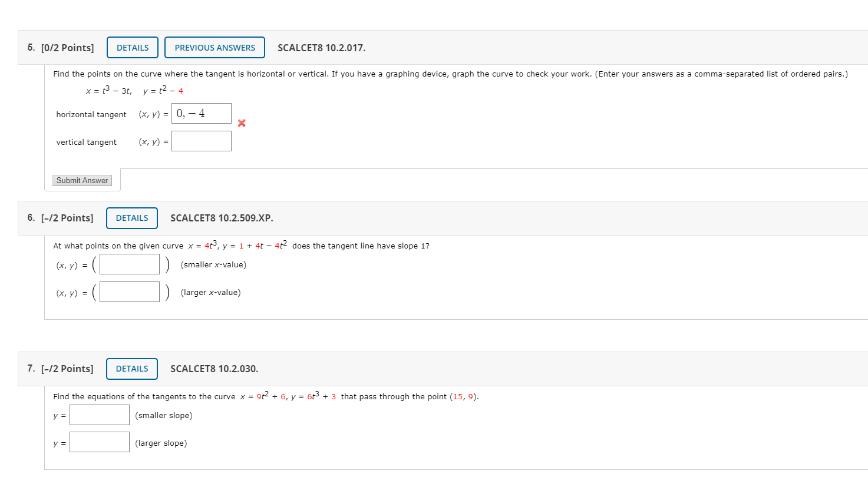868x497 pixels.
Task: Open DETAILS for question 6
Action: [132, 218]
